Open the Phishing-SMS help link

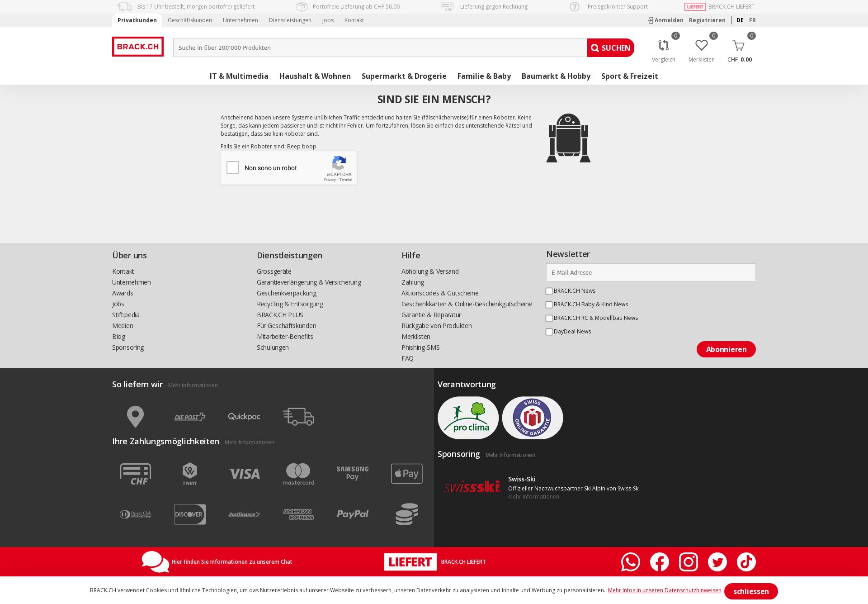click(420, 347)
